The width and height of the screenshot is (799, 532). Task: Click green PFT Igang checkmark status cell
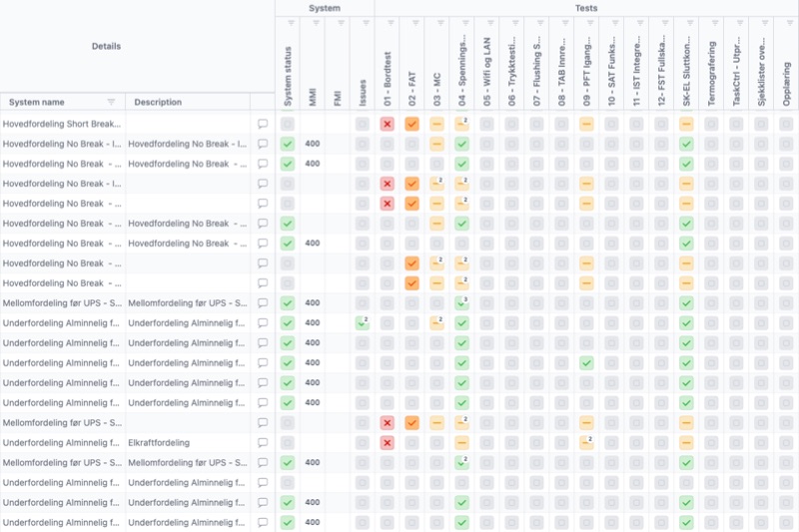click(x=586, y=363)
